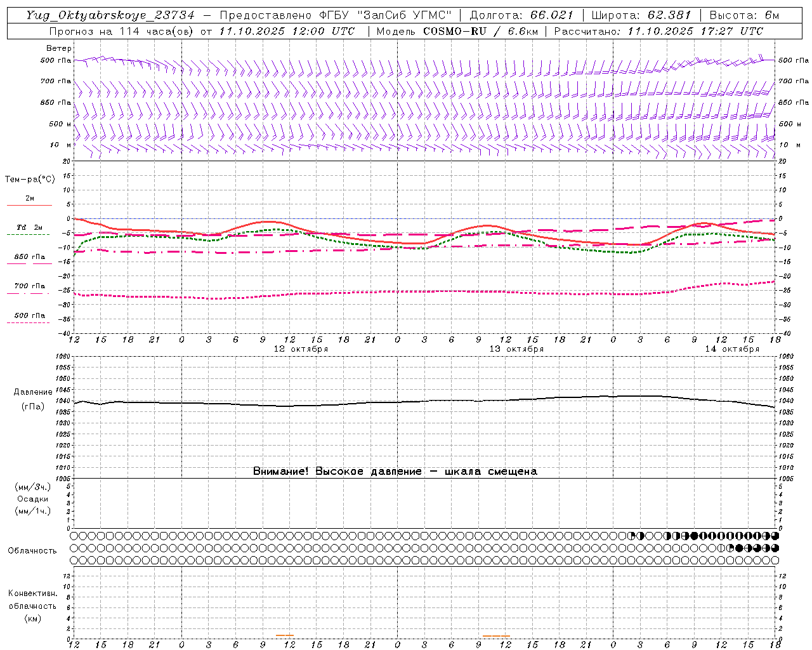Click the Конвективн. облачность (км) label
812x650 pixels.
[32, 606]
